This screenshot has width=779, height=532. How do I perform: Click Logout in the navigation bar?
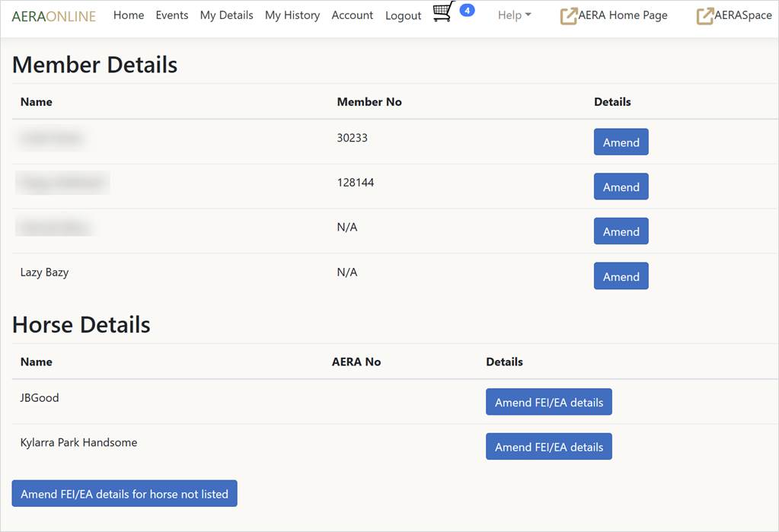[x=403, y=15]
